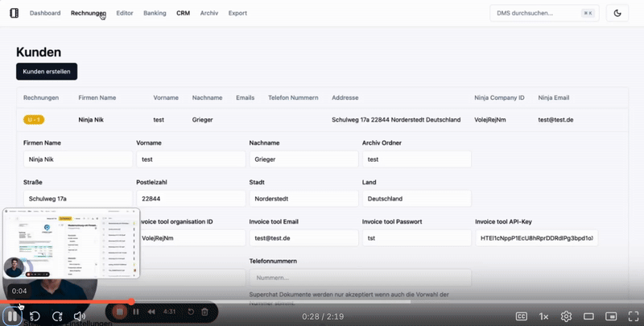
Task: Toggle closed captions (CC)
Action: click(x=522, y=316)
